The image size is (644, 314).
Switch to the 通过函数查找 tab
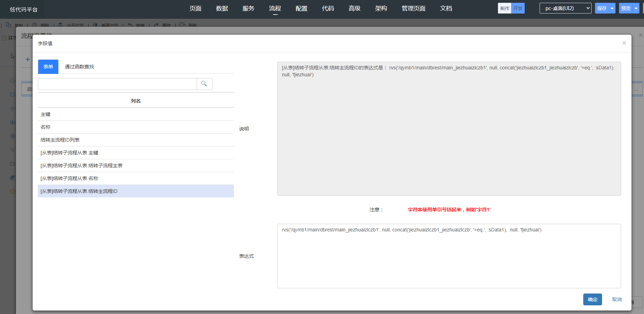tap(79, 67)
